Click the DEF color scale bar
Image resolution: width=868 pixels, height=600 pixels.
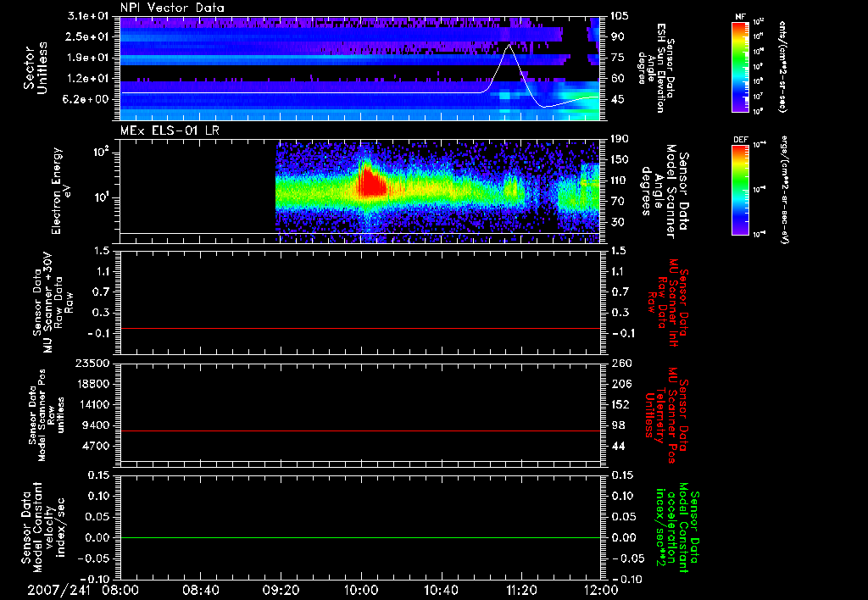(x=740, y=189)
